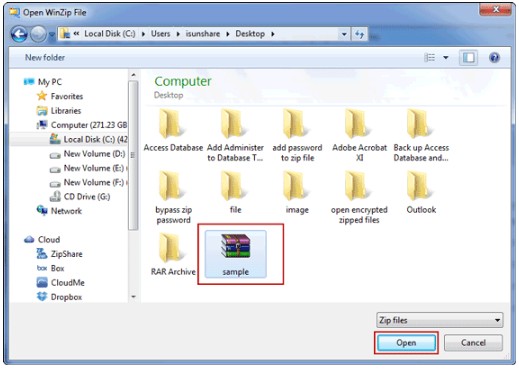
Task: Click the navigation pane scroll down arrow
Action: [x=133, y=296]
